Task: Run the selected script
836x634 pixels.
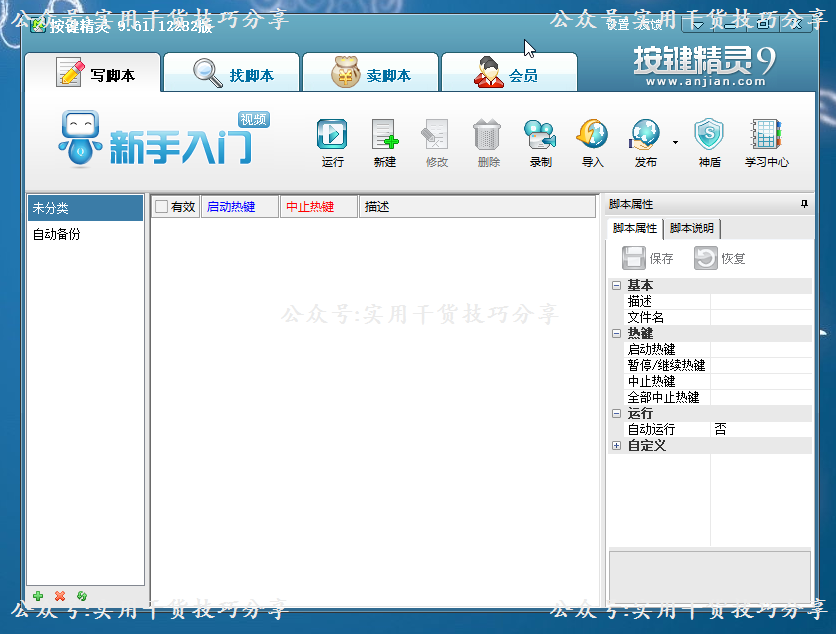Action: [x=332, y=142]
